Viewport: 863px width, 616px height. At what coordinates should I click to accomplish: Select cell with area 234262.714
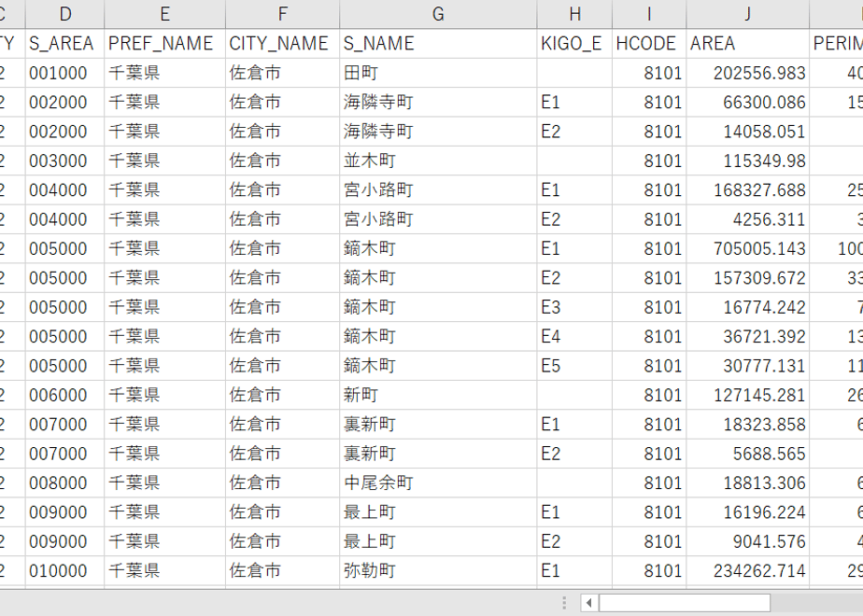click(748, 571)
